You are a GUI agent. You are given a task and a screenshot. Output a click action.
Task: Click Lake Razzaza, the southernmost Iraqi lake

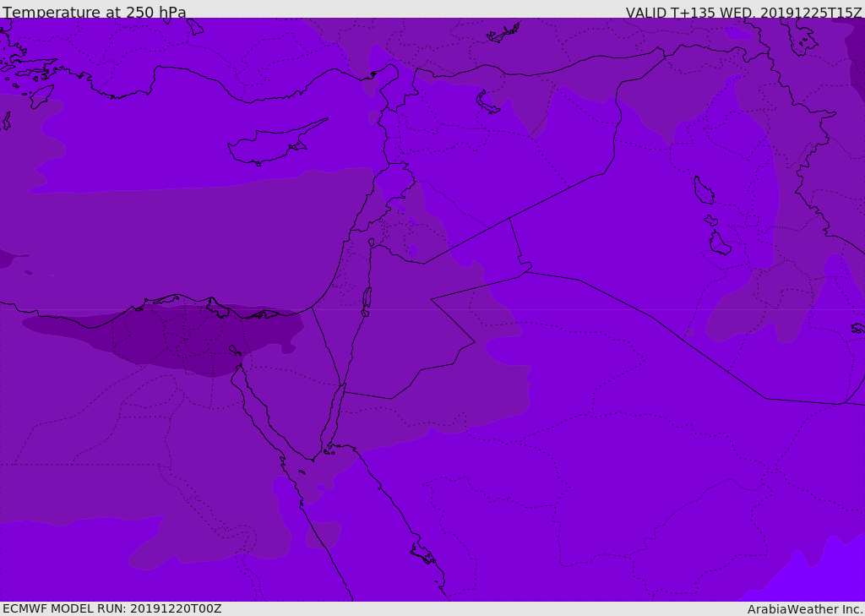(x=720, y=243)
